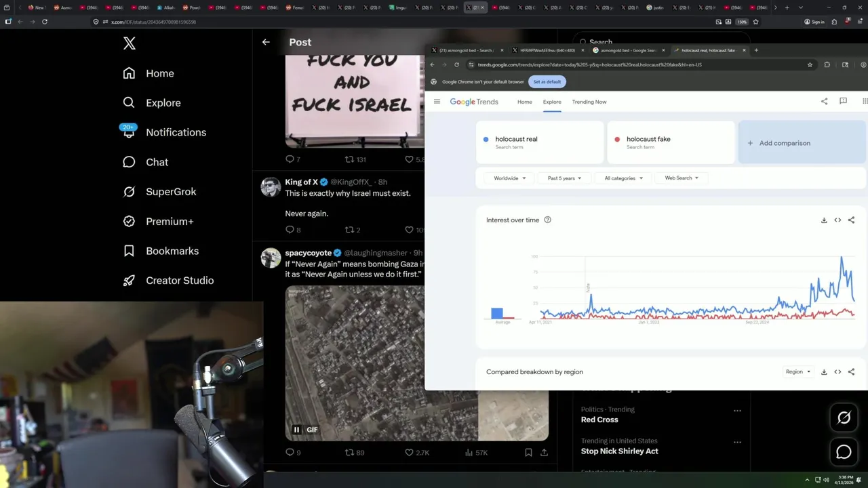Embed the Interest over time chart
The image size is (868, 488).
837,220
